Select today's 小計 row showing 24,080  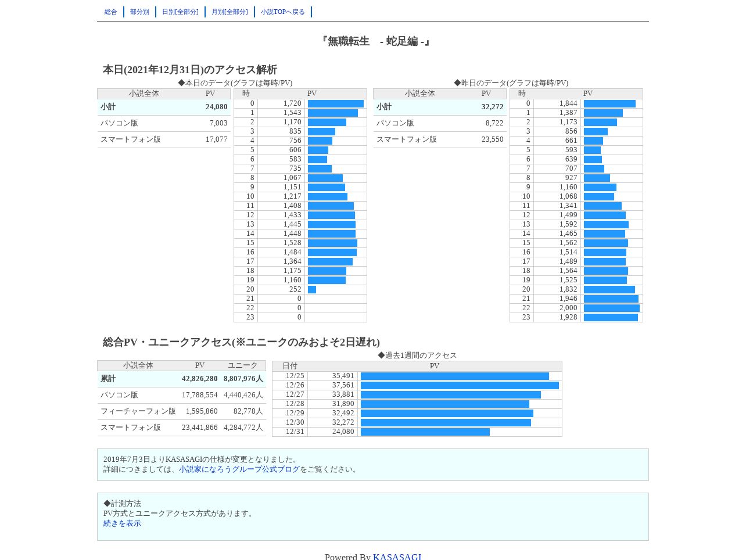coord(164,107)
